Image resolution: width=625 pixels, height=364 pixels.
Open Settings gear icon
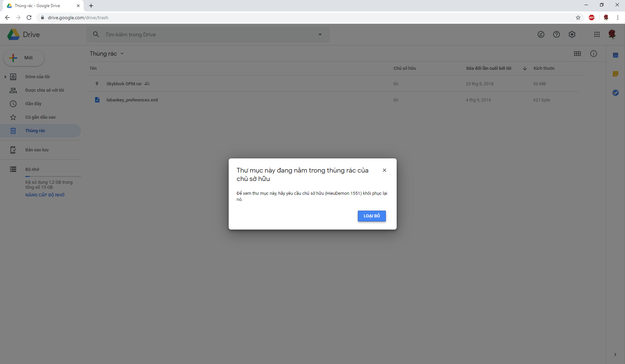[x=572, y=34]
